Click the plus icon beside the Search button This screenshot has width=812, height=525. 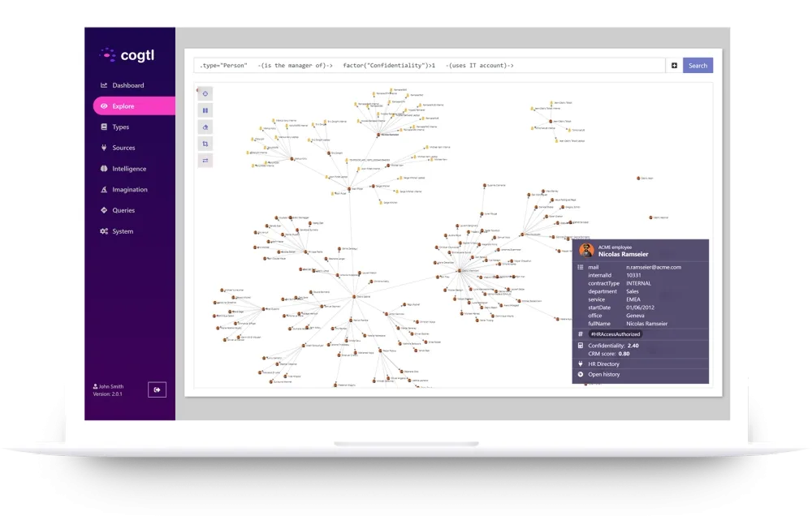pyautogui.click(x=674, y=66)
